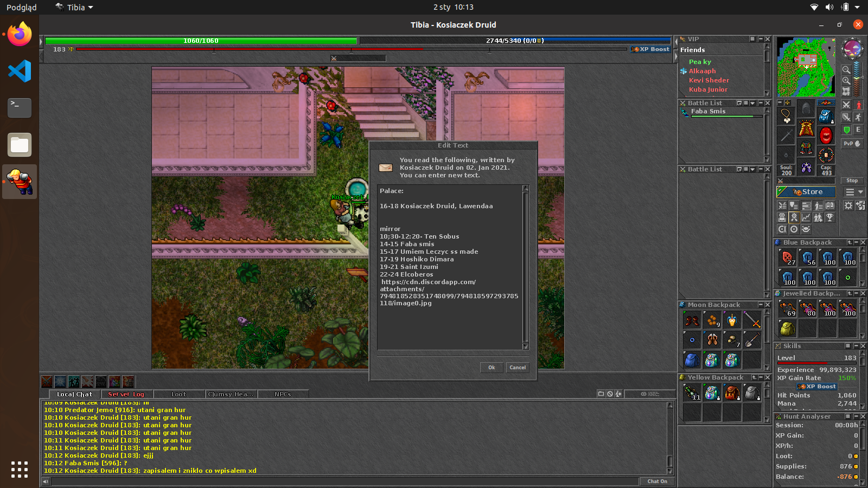Viewport: 868px width, 488px height.
Task: Open the Tibia app menu in top bar
Action: (74, 7)
